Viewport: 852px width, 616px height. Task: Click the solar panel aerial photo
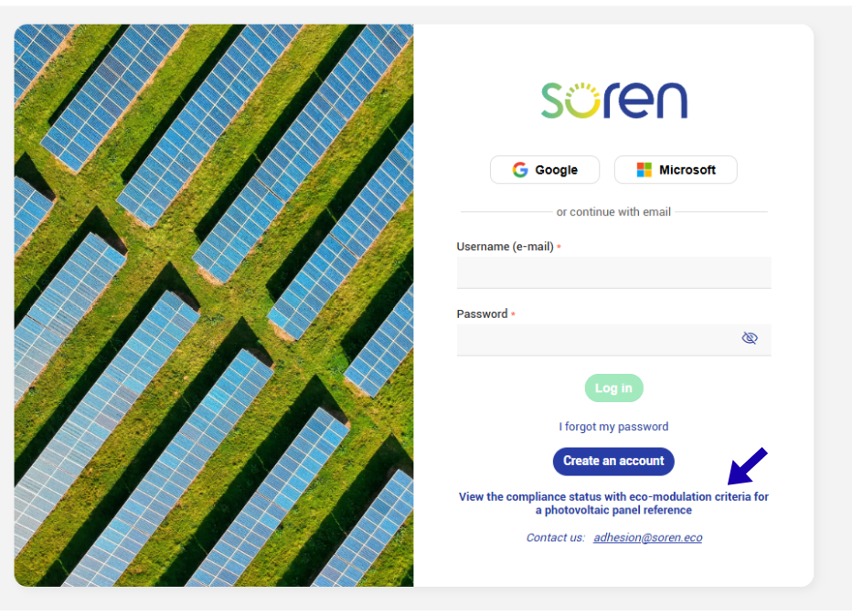click(x=214, y=305)
